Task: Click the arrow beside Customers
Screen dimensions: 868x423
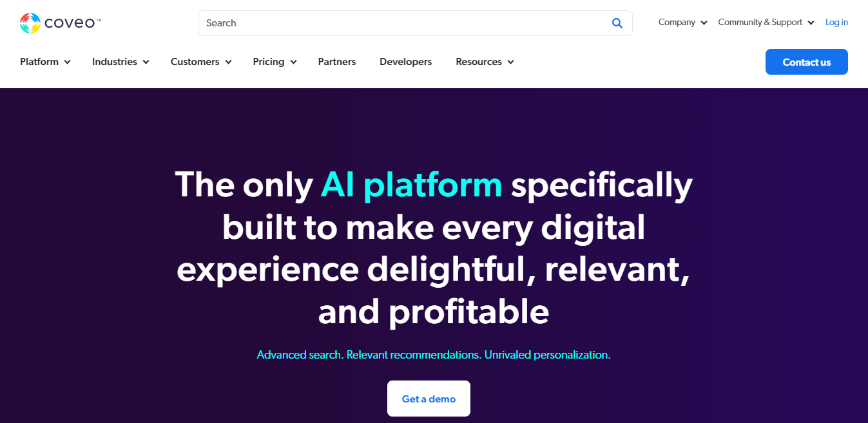Action: pos(228,62)
